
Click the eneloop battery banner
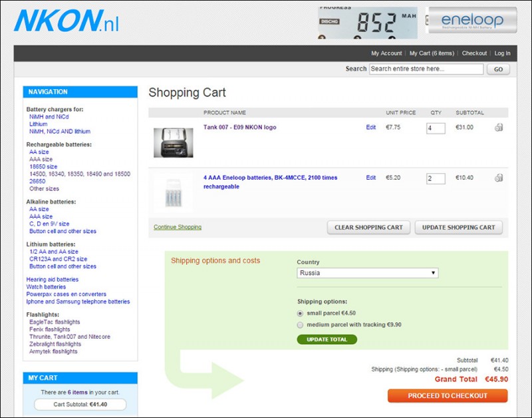(471, 21)
